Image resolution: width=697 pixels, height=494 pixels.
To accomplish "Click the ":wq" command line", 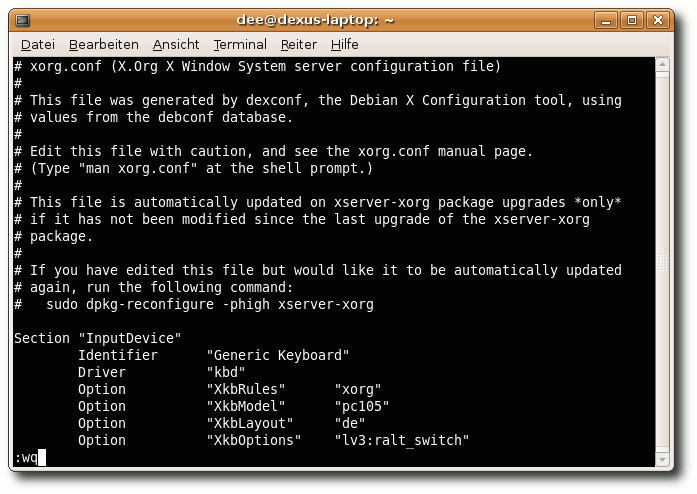I will click(26, 458).
